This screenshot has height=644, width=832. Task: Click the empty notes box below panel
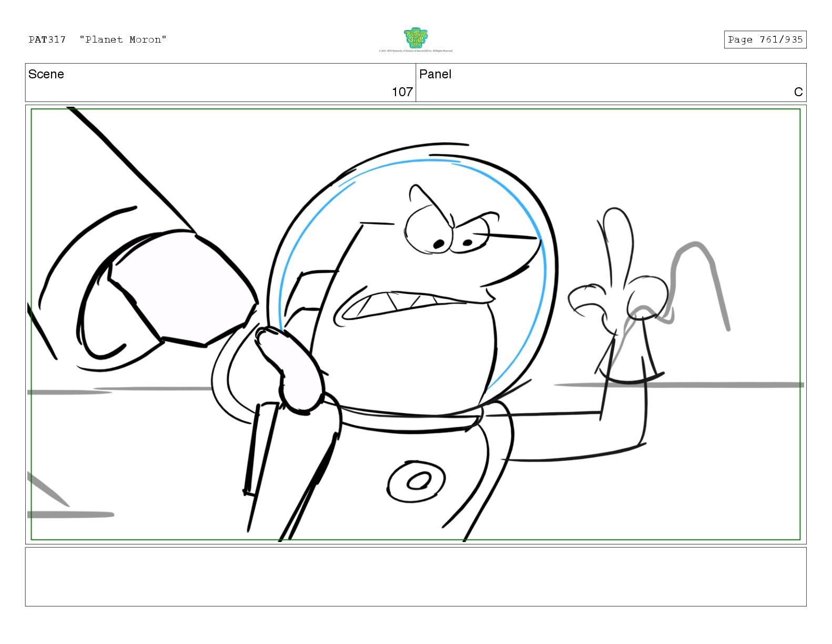click(x=415, y=577)
